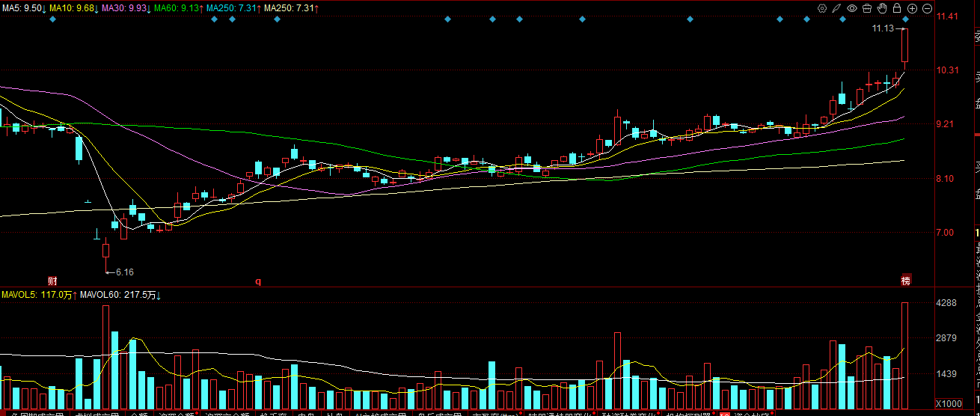Zoom out with the minus icon
980x416 pixels.
(x=928, y=8)
